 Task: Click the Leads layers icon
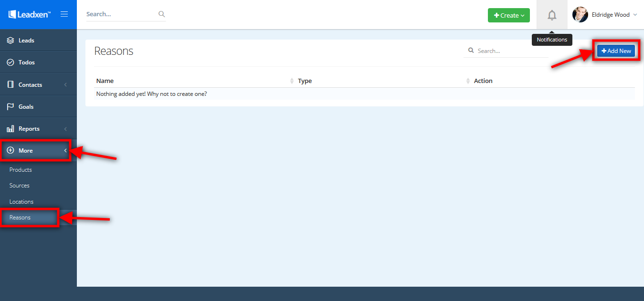pyautogui.click(x=11, y=41)
